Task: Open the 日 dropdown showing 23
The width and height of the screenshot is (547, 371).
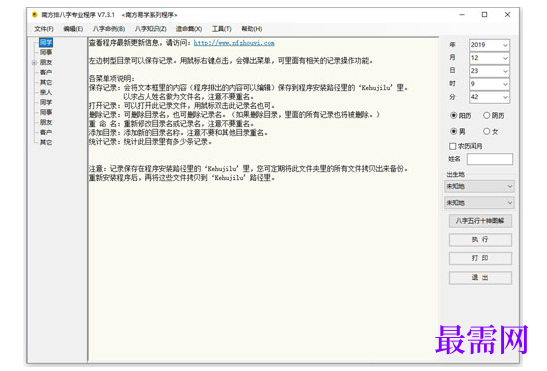Action: point(489,71)
